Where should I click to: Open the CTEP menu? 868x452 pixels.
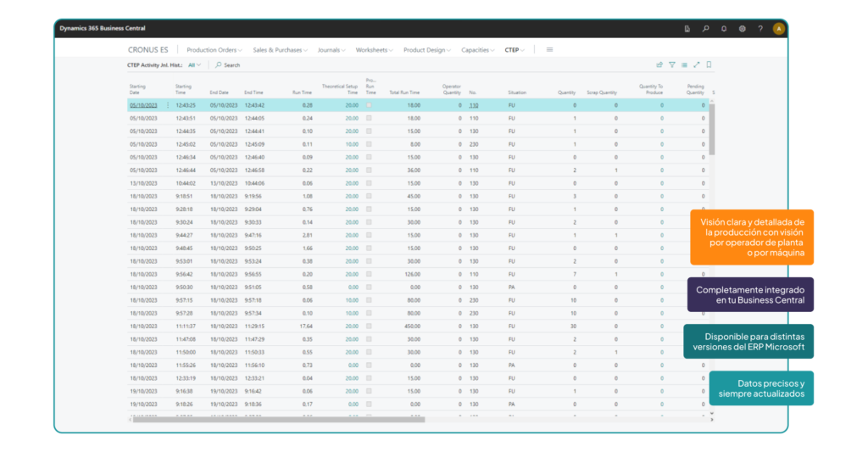click(515, 50)
